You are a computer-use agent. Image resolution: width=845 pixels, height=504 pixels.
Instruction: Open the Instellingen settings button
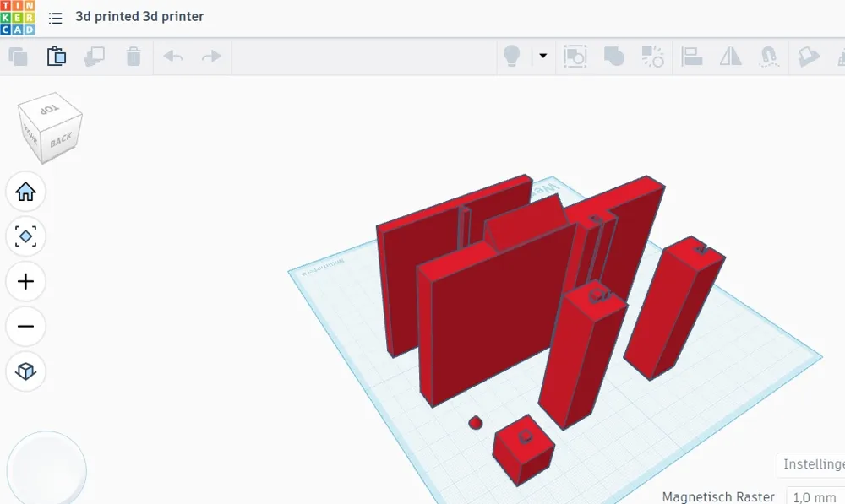pos(811,464)
